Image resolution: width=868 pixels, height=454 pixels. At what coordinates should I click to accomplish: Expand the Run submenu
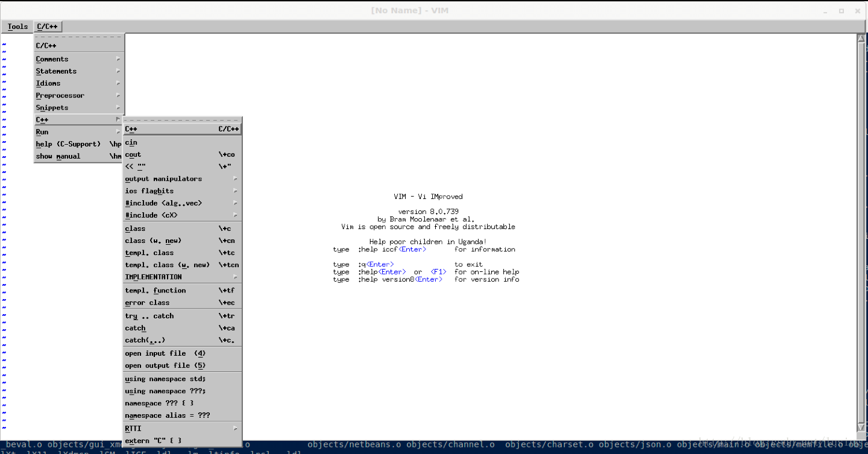[x=79, y=132]
